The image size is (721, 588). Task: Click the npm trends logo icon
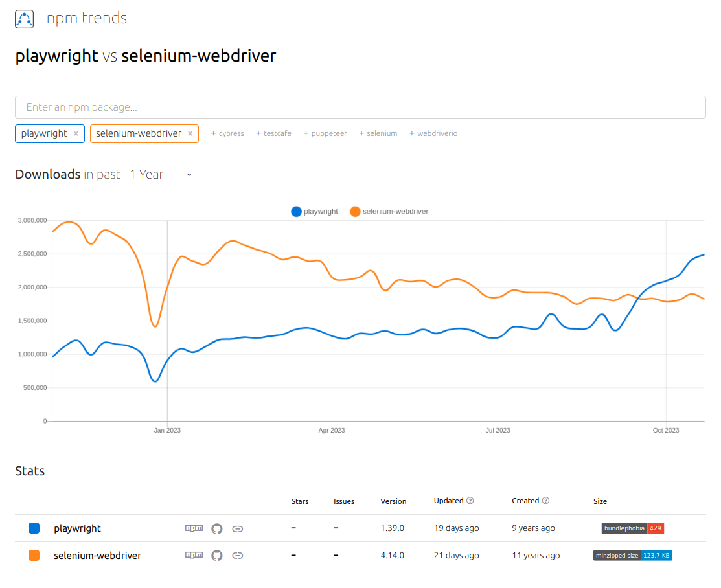coord(24,19)
